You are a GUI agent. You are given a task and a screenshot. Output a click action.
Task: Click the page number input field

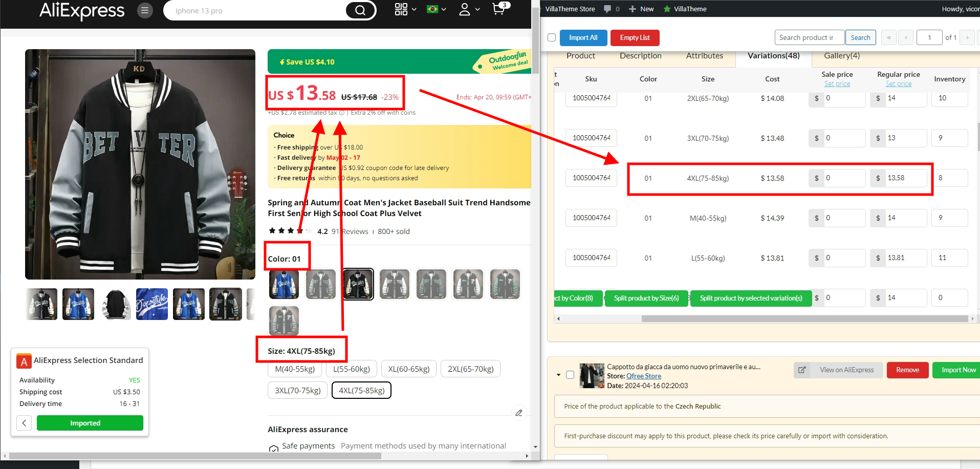coord(929,37)
